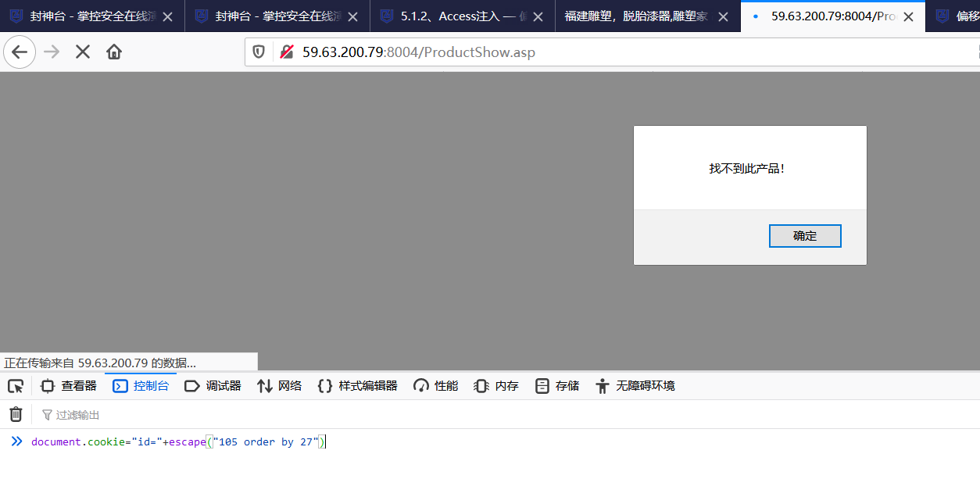980x479 pixels.
Task: Click the shield favicon on 偏移 tab
Action: point(941,16)
